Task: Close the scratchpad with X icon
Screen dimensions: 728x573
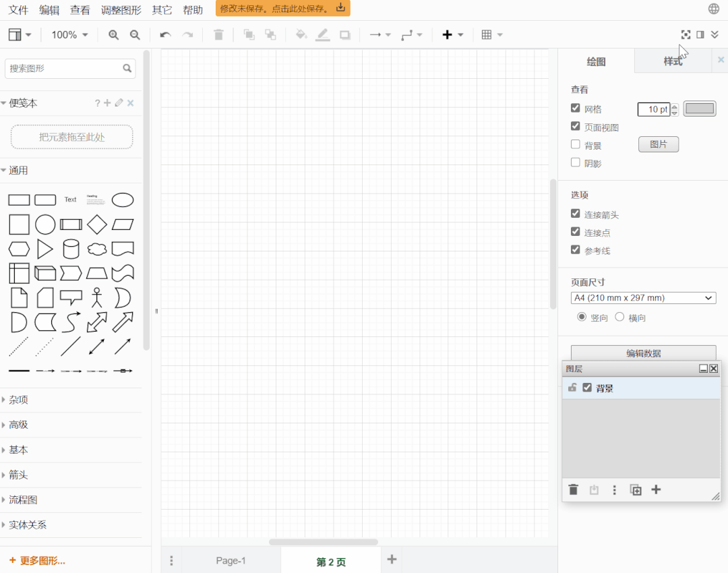Action: 131,103
